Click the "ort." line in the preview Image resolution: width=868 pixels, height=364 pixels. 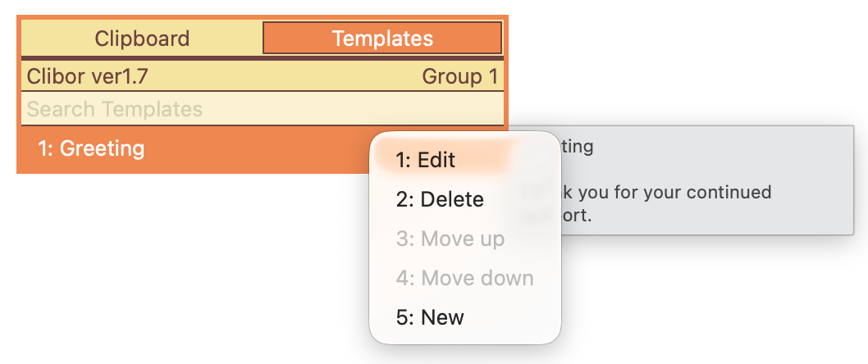pyautogui.click(x=577, y=215)
